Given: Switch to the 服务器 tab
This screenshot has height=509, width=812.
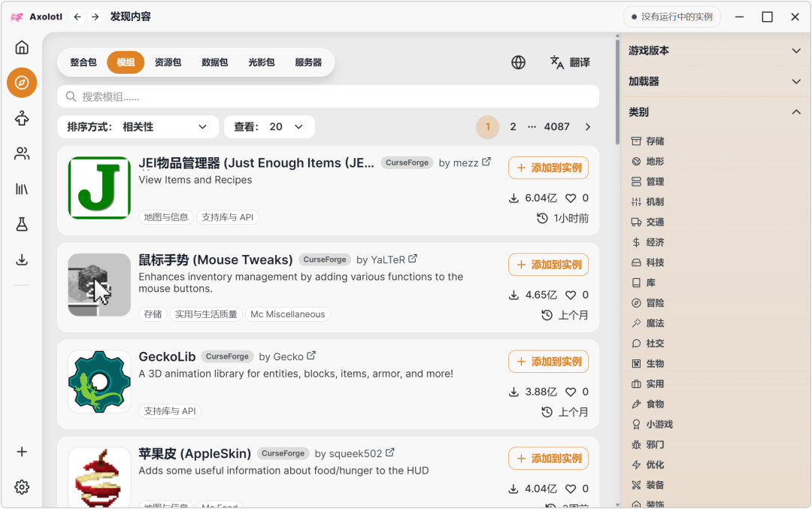Looking at the screenshot, I should click(308, 62).
